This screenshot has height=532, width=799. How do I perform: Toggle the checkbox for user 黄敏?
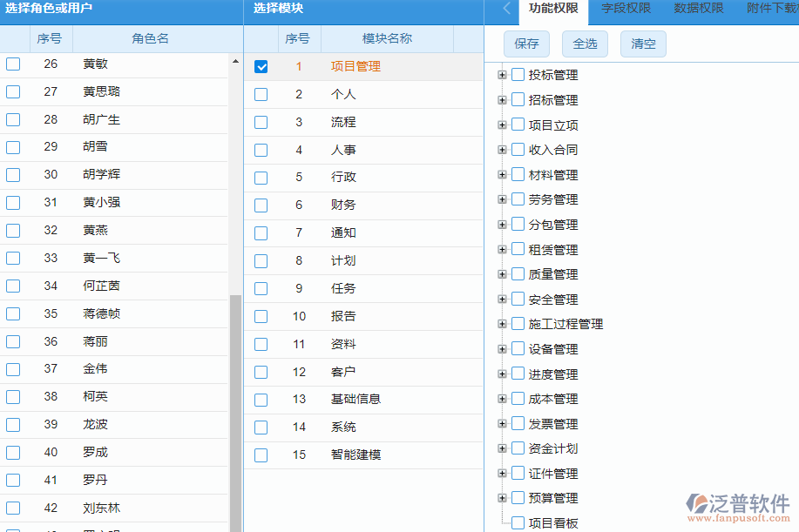13,64
